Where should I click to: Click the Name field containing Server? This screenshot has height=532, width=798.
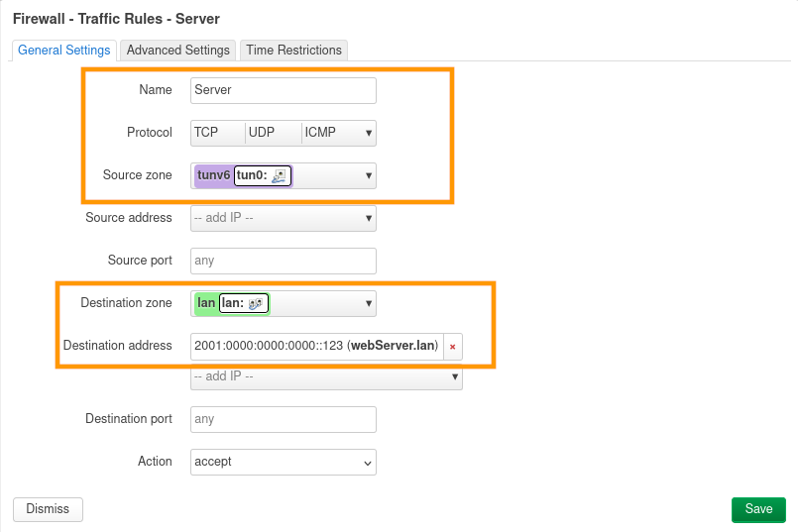pyautogui.click(x=284, y=90)
